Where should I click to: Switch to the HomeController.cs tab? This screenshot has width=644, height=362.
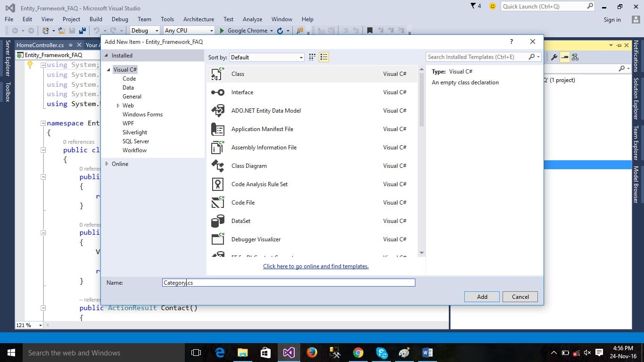pos(40,45)
